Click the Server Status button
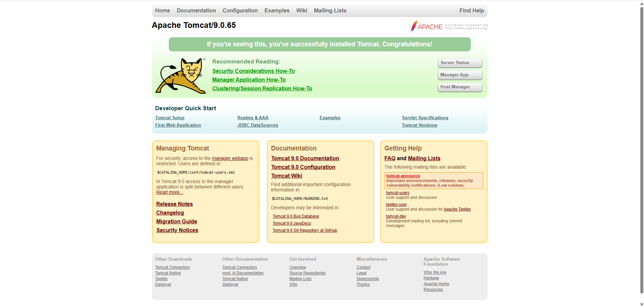Image resolution: width=644 pixels, height=306 pixels. (x=460, y=63)
